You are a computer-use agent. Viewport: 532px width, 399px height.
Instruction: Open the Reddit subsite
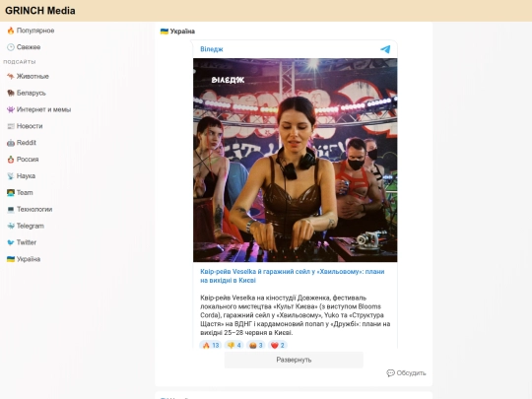[27, 143]
